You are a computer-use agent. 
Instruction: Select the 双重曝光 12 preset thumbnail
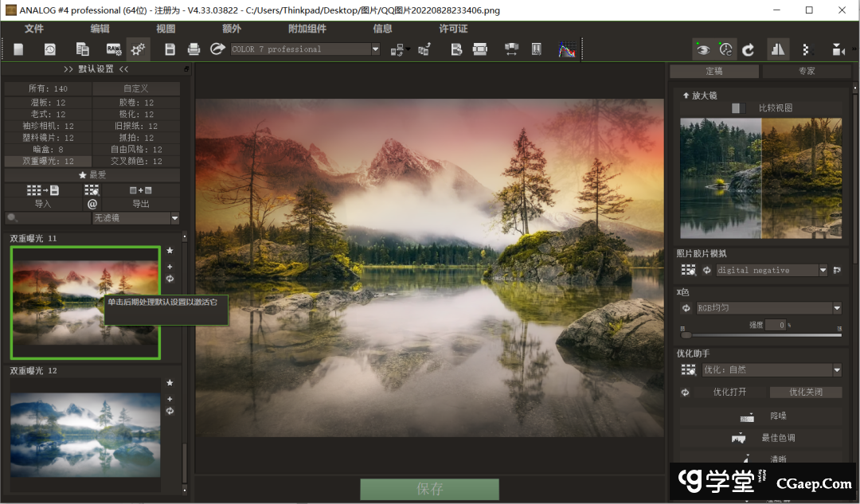click(85, 435)
